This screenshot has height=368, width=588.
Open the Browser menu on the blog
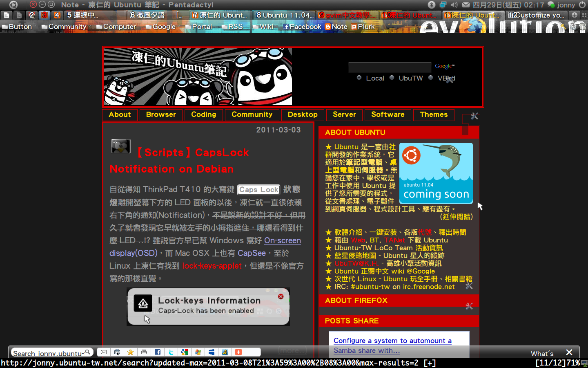[161, 115]
